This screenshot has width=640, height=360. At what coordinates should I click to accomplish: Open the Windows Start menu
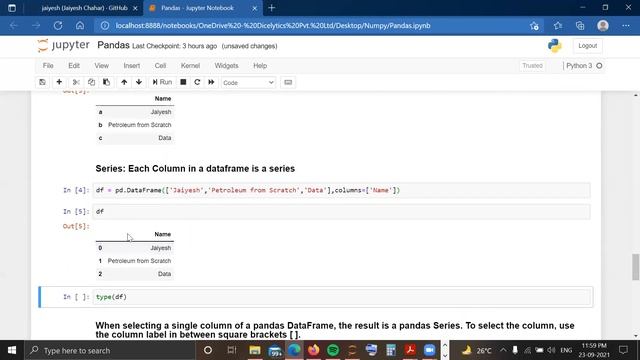click(x=12, y=350)
